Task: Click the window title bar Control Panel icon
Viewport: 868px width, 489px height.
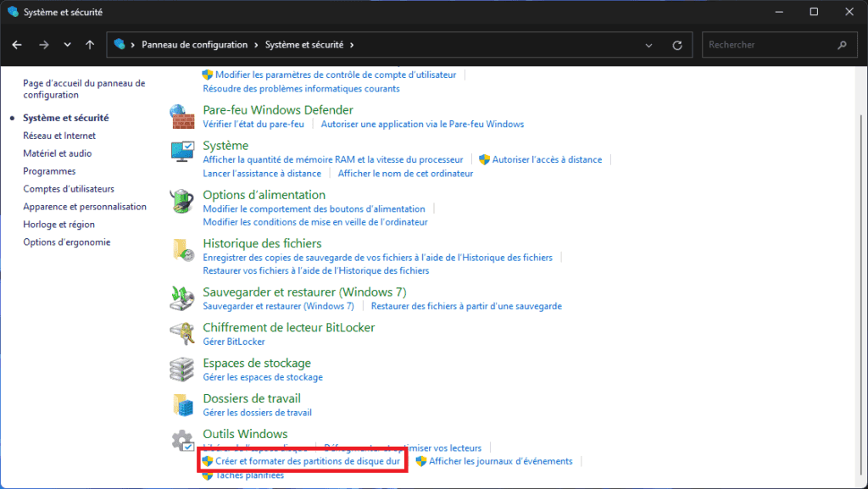Action: (x=12, y=12)
